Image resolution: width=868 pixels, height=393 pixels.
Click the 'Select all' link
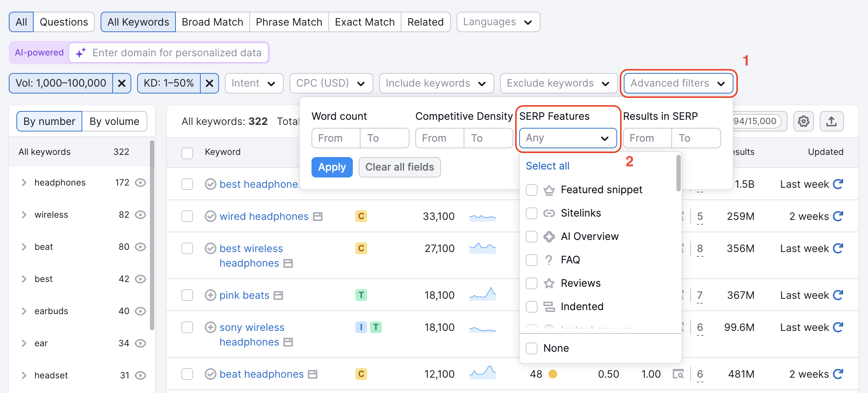coord(547,165)
